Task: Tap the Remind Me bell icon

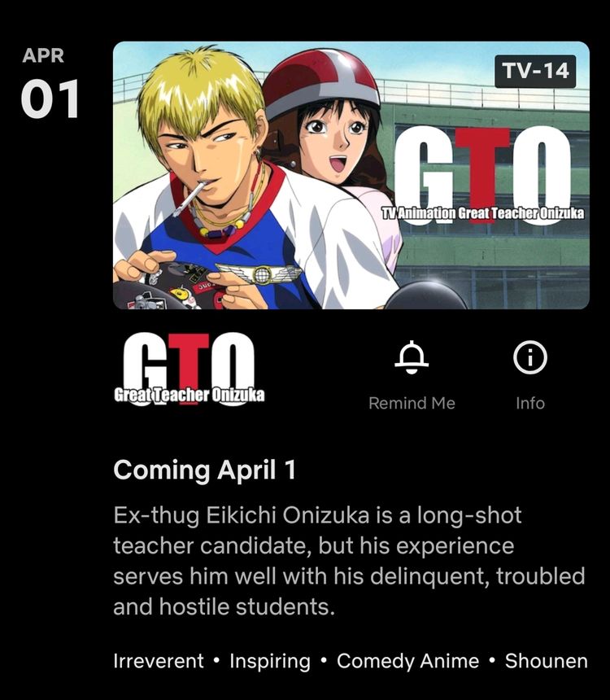Action: tap(412, 357)
